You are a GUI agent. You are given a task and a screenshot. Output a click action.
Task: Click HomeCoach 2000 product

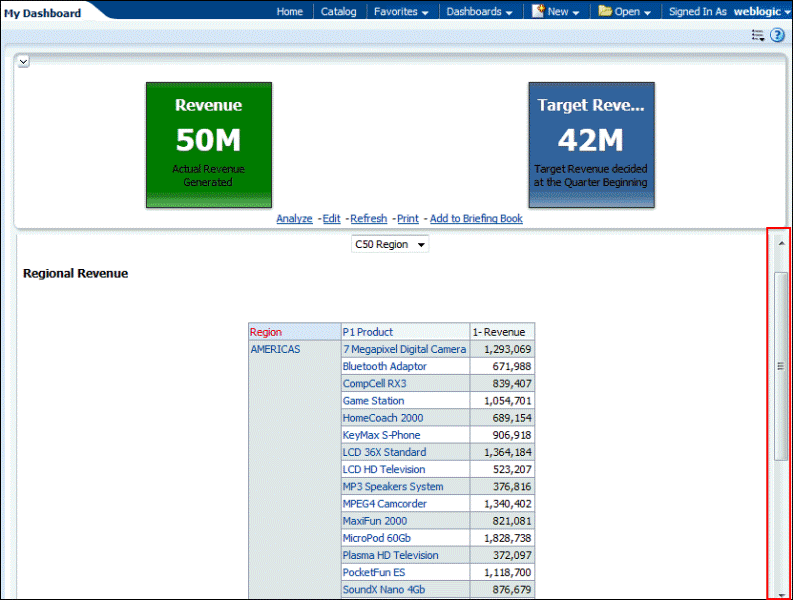[383, 418]
